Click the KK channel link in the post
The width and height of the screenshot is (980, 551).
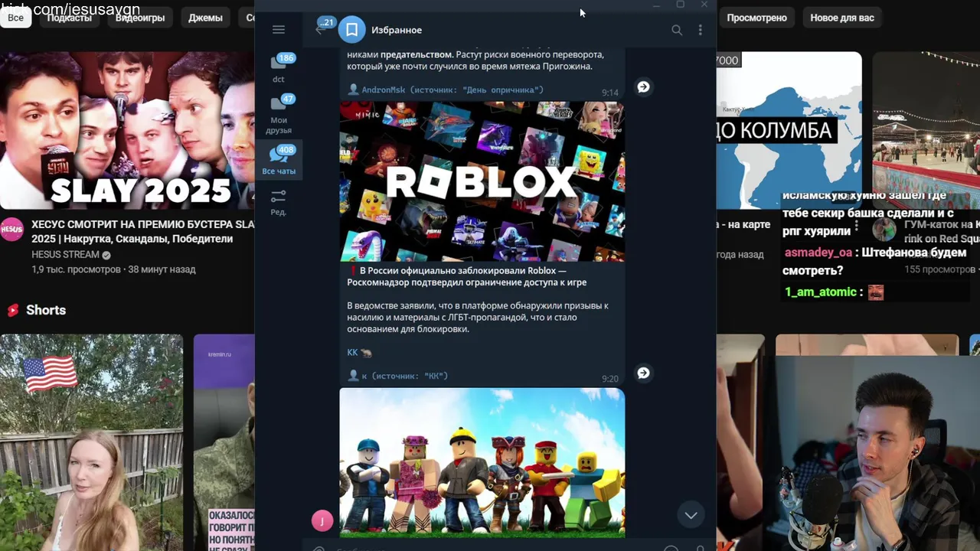click(x=352, y=352)
